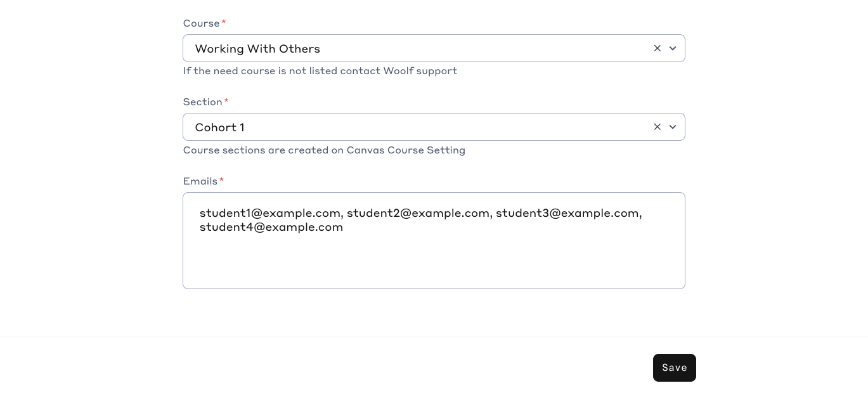Viewport: 868px width, 402px height.
Task: Clear the Course selection with its X icon
Action: [x=657, y=48]
